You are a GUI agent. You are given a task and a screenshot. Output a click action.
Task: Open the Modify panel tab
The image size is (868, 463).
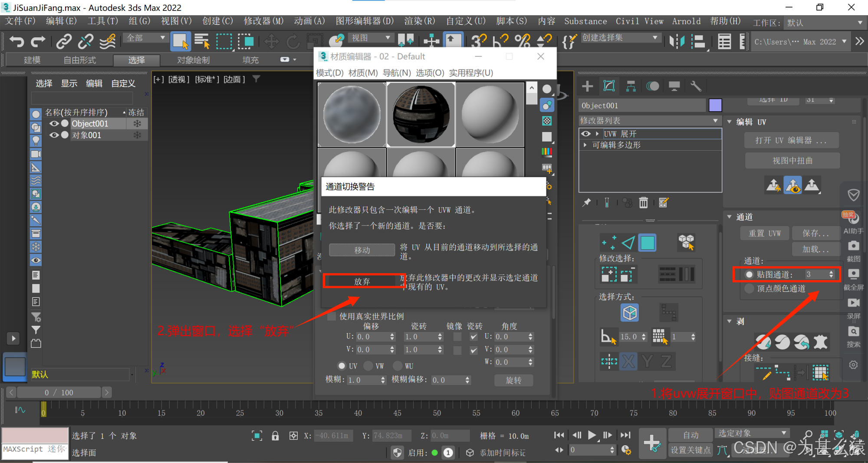point(609,86)
